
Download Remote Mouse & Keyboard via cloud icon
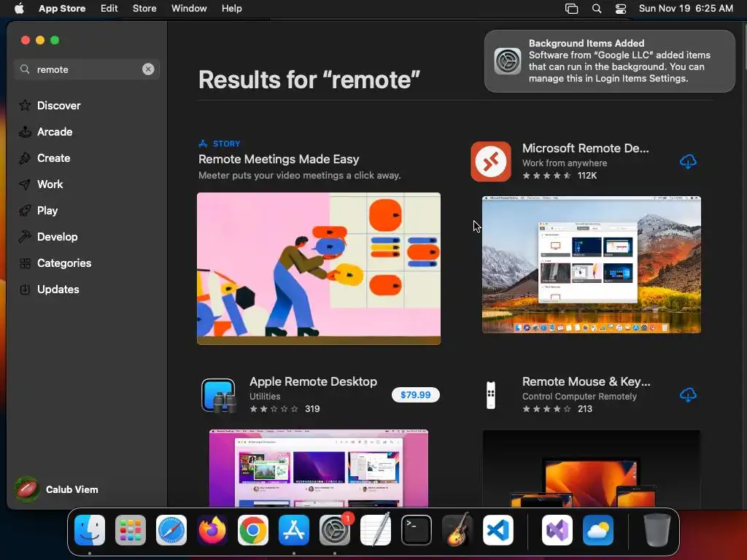(687, 394)
